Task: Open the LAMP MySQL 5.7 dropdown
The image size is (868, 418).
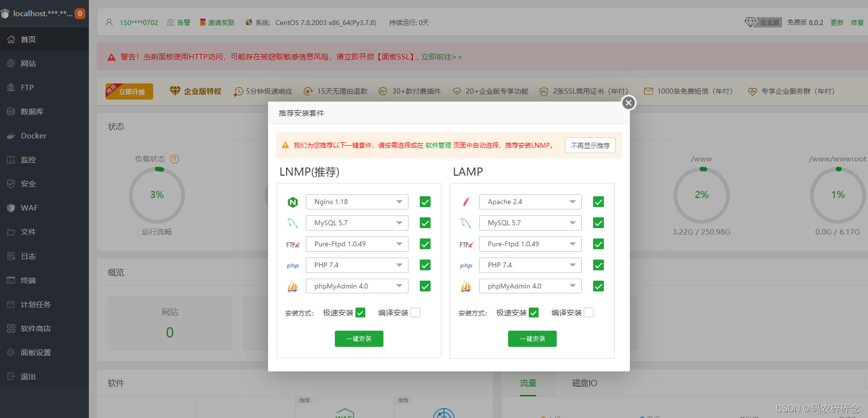Action: point(530,223)
